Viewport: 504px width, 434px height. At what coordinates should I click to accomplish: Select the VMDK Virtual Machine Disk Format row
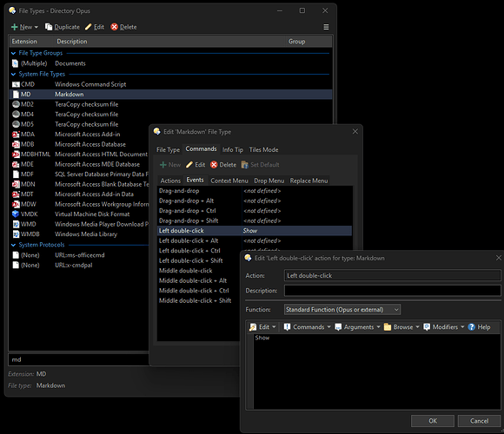80,214
